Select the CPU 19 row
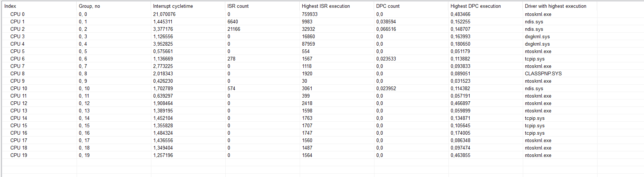The image size is (644, 177). coord(19,155)
